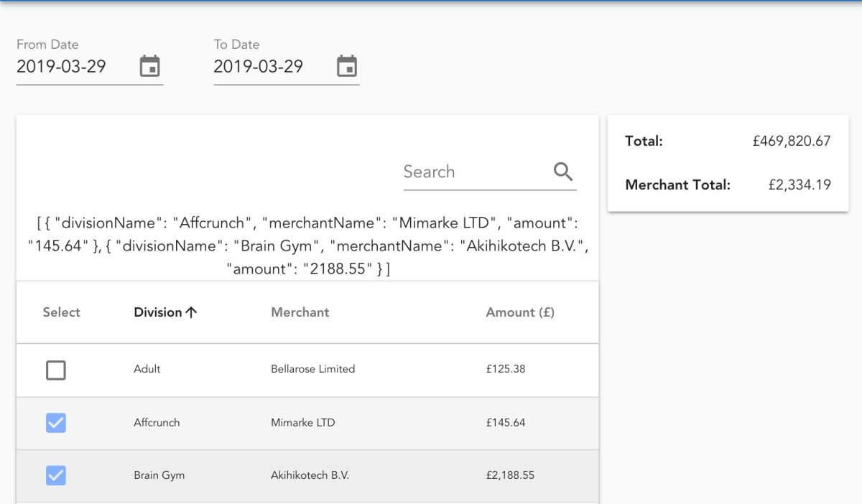The width and height of the screenshot is (862, 504).
Task: Sort the table by Division header
Action: pos(158,312)
